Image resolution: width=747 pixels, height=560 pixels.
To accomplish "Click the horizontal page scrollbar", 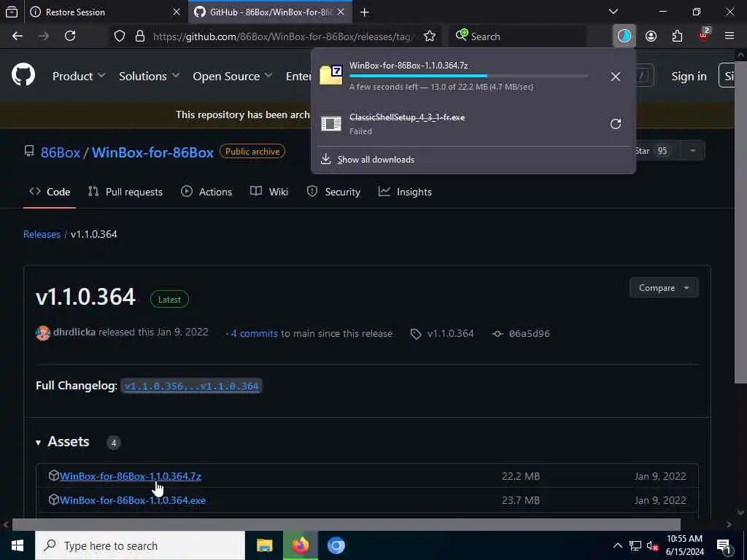I will click(346, 525).
